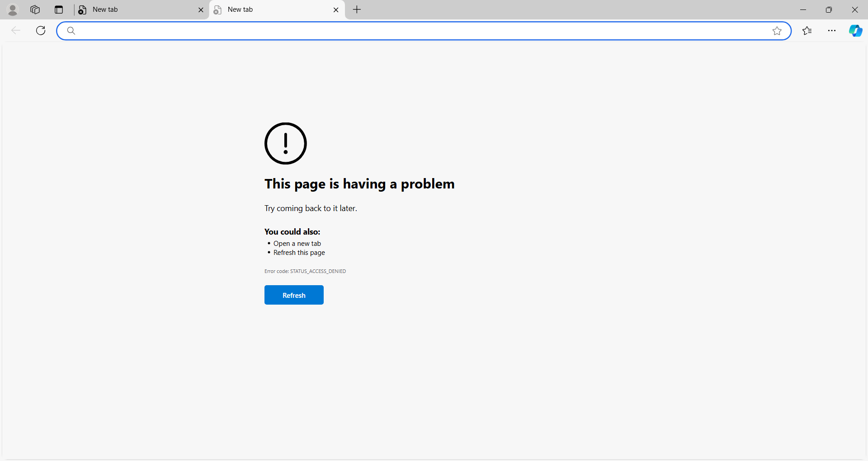Image resolution: width=868 pixels, height=461 pixels.
Task: Open a new browser tab with the plus button
Action: (x=357, y=9)
